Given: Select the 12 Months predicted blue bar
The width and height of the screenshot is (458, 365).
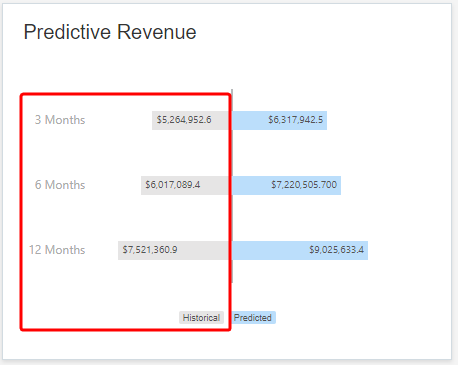Looking at the screenshot, I should (300, 250).
